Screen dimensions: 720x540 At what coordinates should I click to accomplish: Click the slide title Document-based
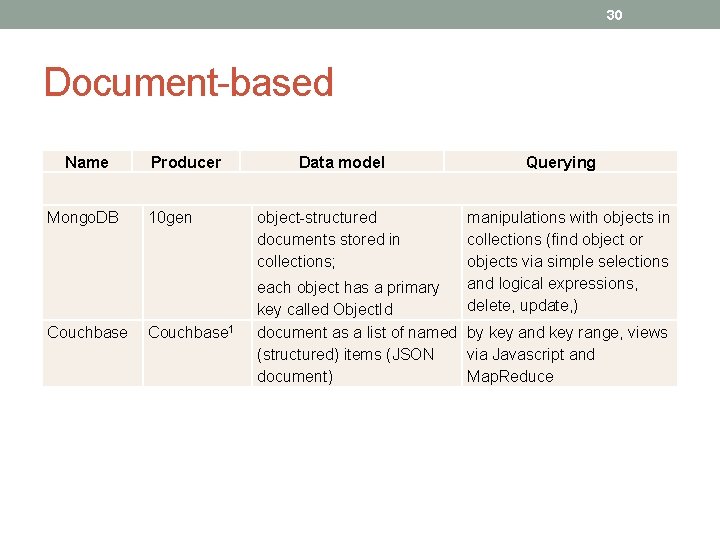(x=188, y=82)
